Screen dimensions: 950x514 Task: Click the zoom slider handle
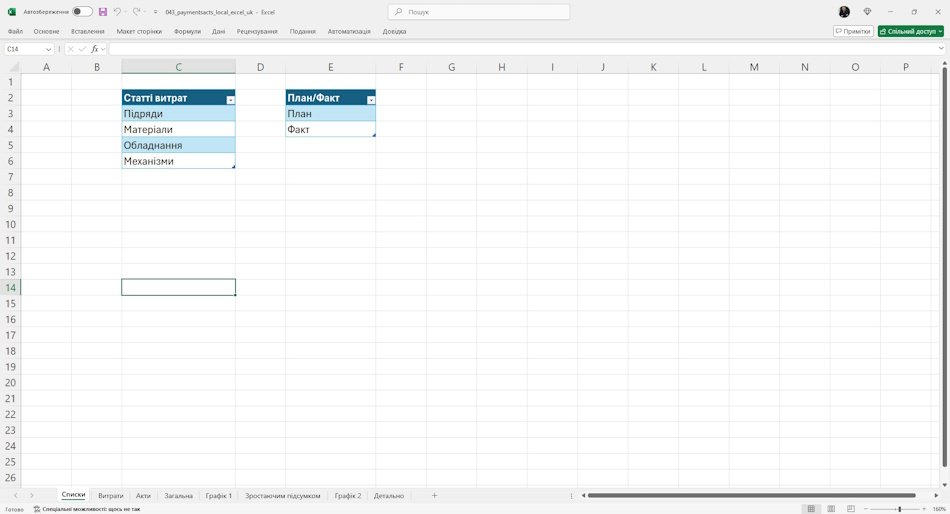click(899, 509)
